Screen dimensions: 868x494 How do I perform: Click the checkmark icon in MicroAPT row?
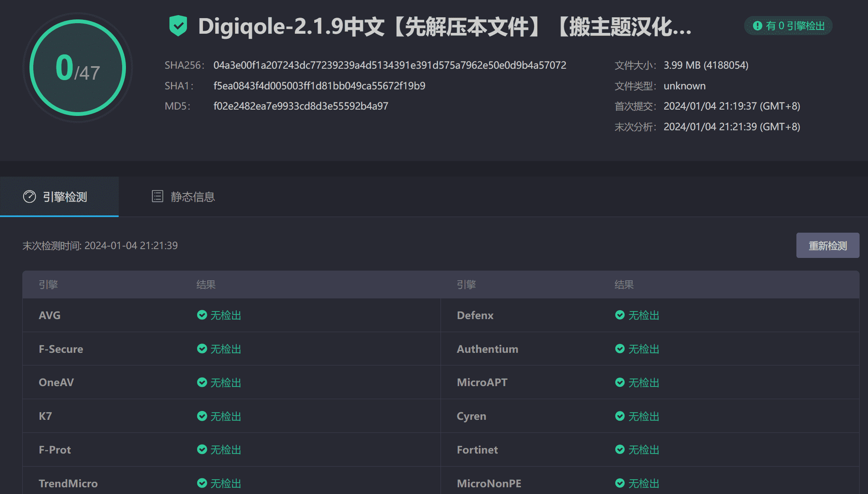pos(620,382)
